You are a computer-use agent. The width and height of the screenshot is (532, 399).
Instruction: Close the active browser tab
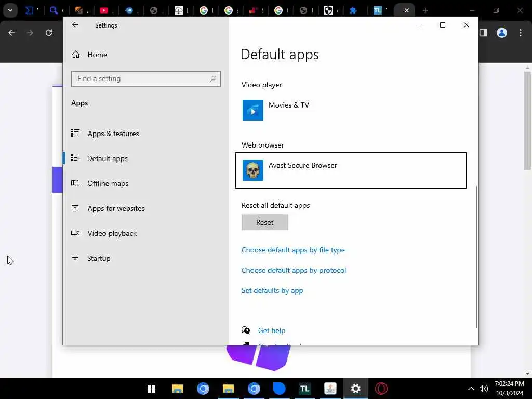(406, 10)
